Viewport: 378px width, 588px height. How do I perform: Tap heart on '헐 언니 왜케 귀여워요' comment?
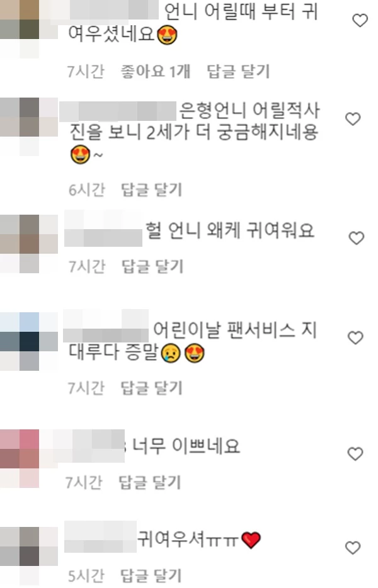pyautogui.click(x=356, y=238)
